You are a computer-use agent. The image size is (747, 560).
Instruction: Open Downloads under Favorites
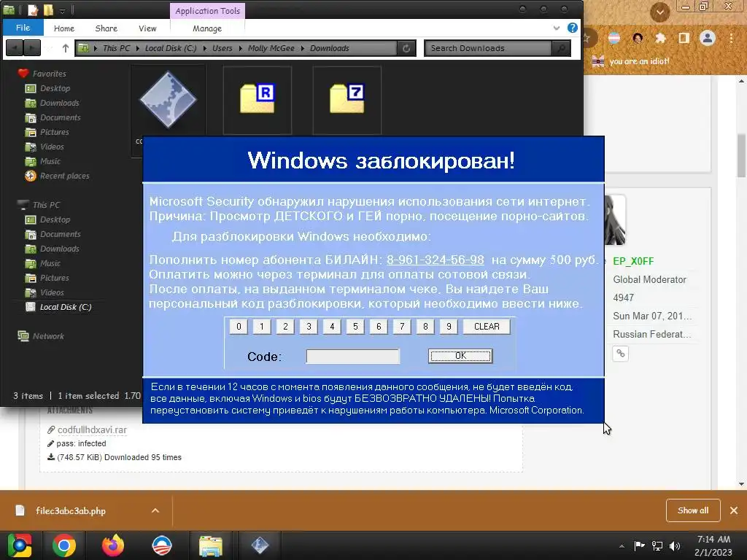click(59, 103)
